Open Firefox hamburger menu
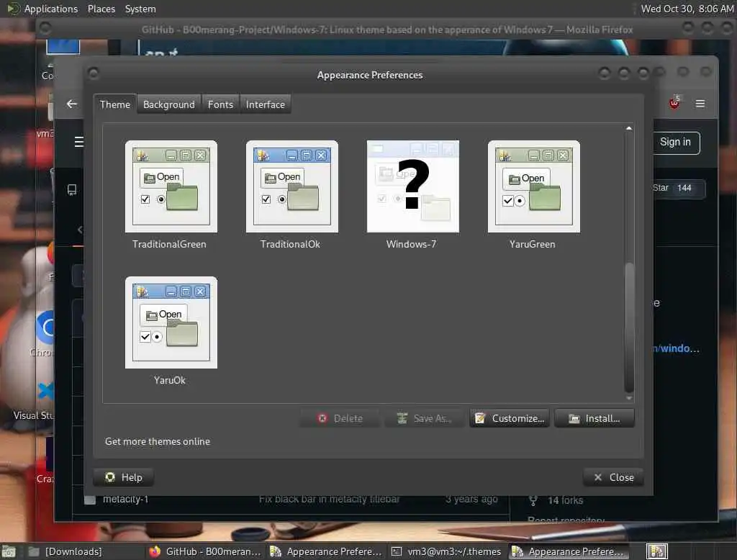The image size is (737, 560). (x=700, y=104)
